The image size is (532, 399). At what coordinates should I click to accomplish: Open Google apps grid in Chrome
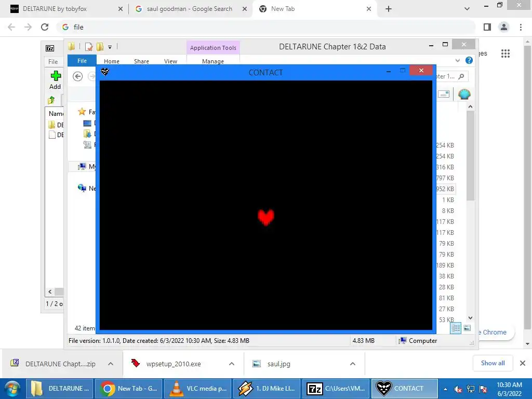(x=506, y=54)
